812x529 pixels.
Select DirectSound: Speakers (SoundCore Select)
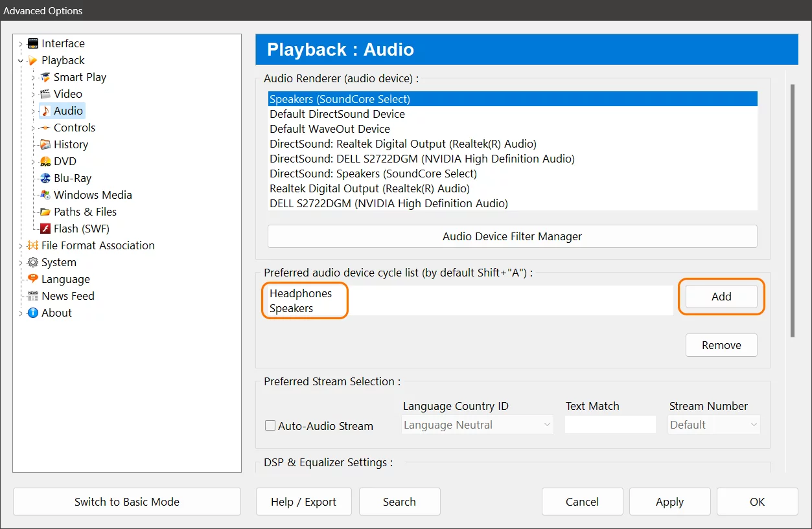[513, 174]
